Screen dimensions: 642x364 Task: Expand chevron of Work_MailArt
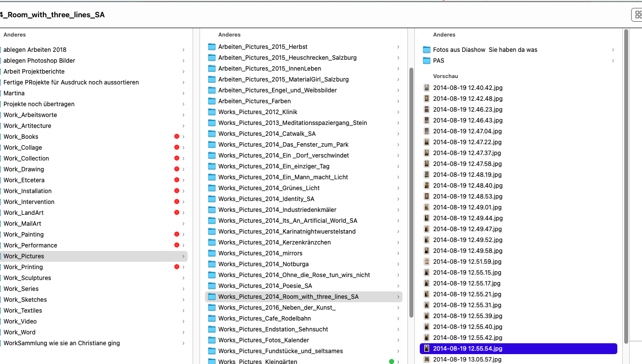184,223
